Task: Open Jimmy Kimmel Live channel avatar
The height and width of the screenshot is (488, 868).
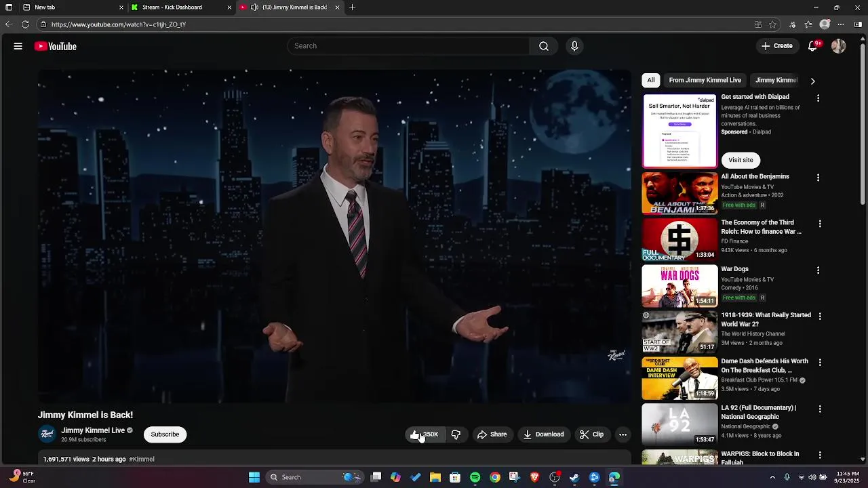Action: 47,434
